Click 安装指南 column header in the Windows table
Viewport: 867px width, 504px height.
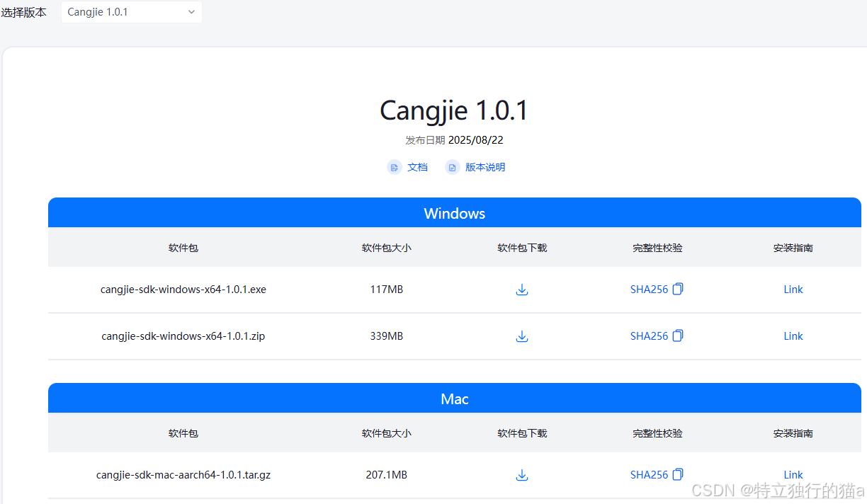(x=793, y=248)
